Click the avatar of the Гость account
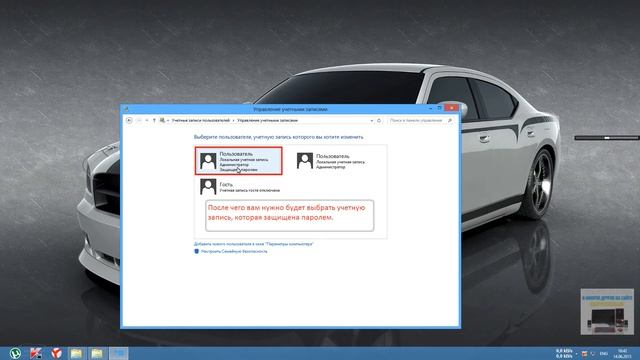The height and width of the screenshot is (360, 640). point(208,187)
